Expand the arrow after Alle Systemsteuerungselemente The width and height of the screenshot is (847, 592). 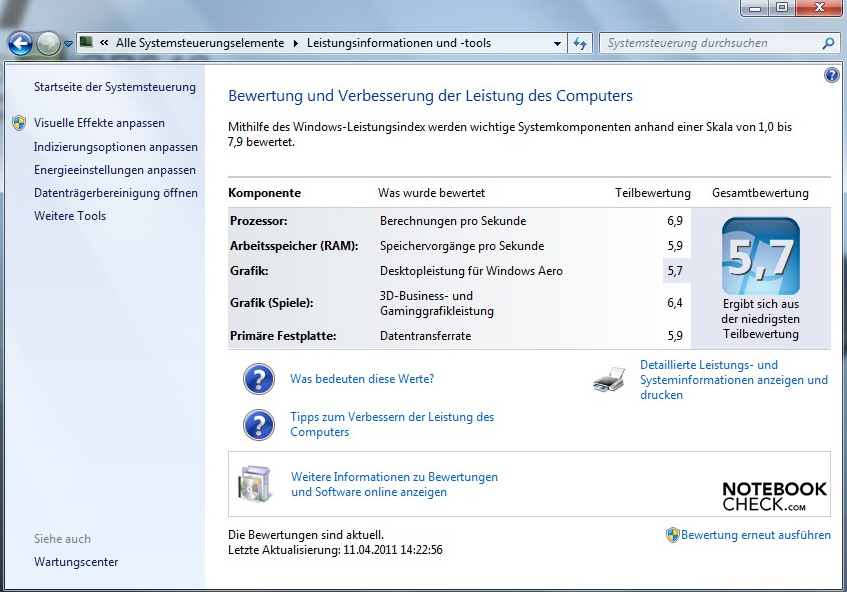pyautogui.click(x=295, y=43)
